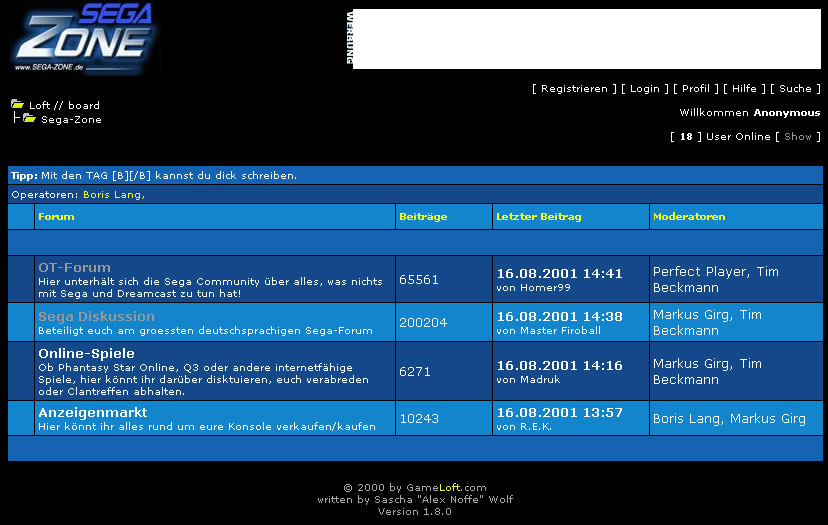Click the Sega-Zone folder icon
Screen dimensions: 828x525
pos(30,118)
